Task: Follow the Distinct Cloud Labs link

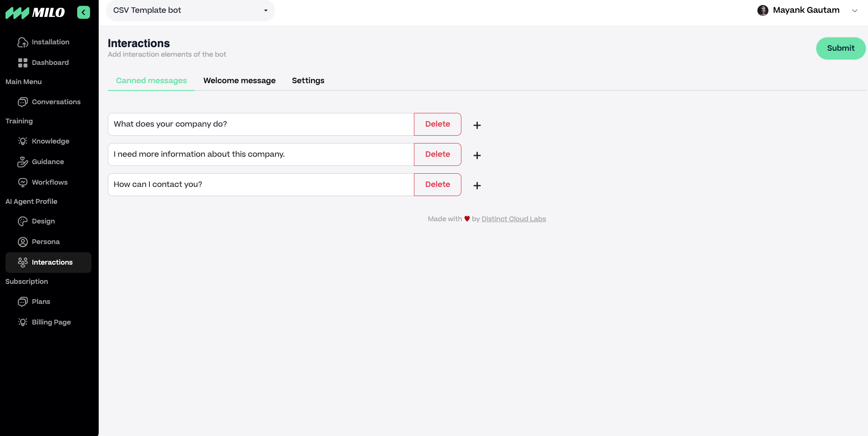Action: pyautogui.click(x=513, y=219)
